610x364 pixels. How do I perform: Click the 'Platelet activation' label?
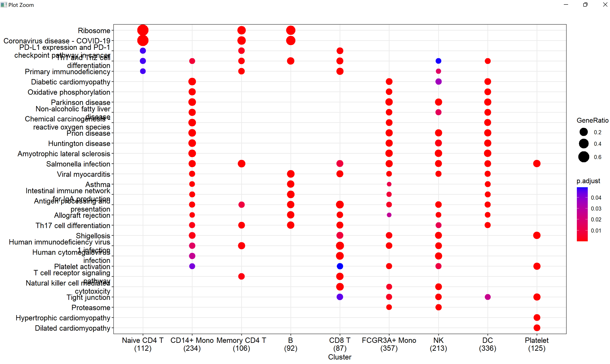click(82, 267)
